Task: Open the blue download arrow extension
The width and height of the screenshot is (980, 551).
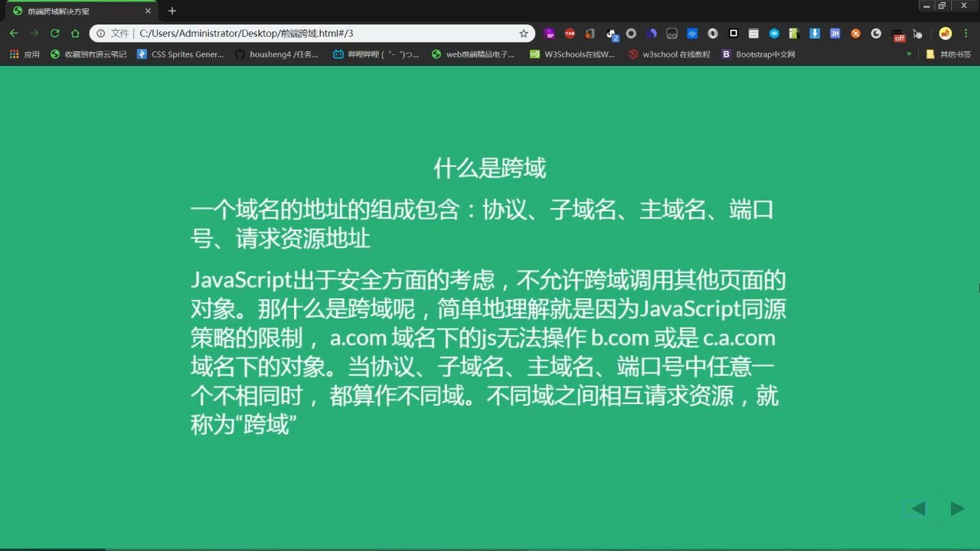Action: [815, 34]
